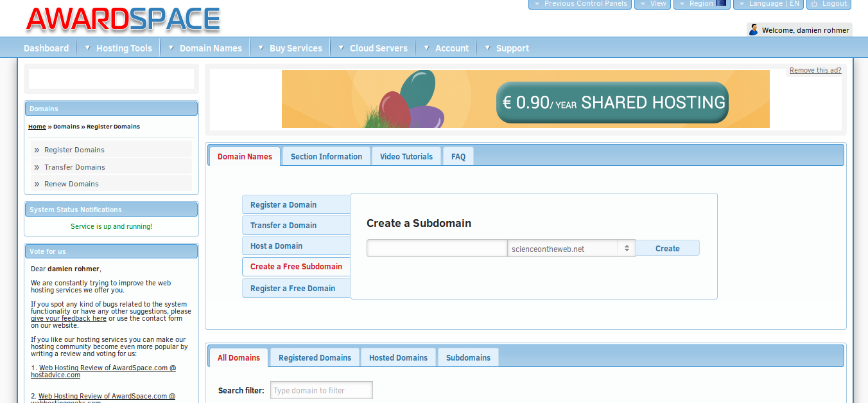Click the user avatar icon beside Welcome
The height and width of the screenshot is (403, 868).
pyautogui.click(x=754, y=30)
